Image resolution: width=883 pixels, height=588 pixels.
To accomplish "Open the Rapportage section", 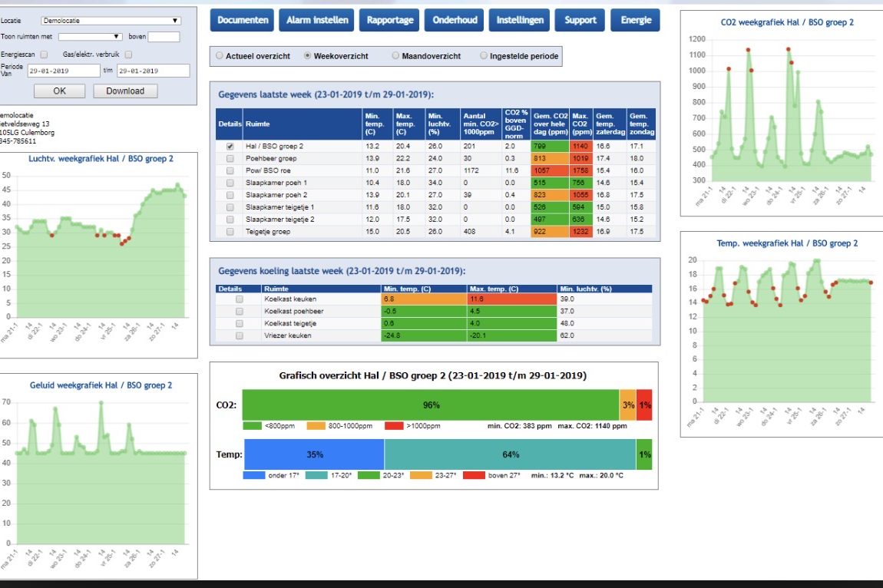I will tap(389, 21).
